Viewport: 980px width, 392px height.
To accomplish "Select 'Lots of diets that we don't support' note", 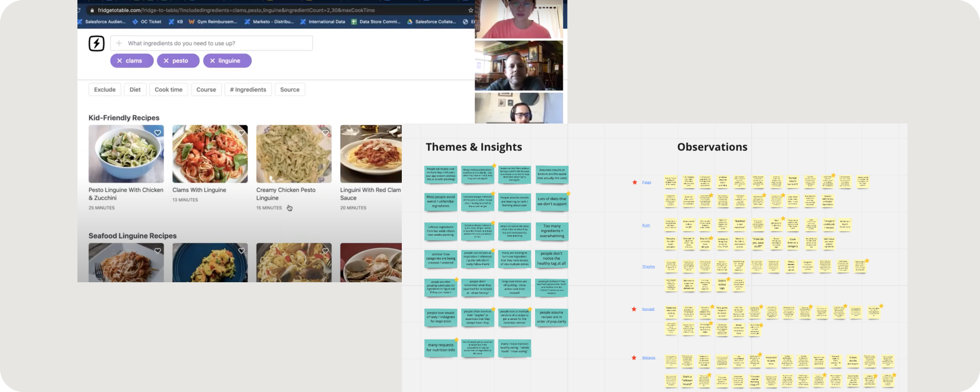I will 552,202.
